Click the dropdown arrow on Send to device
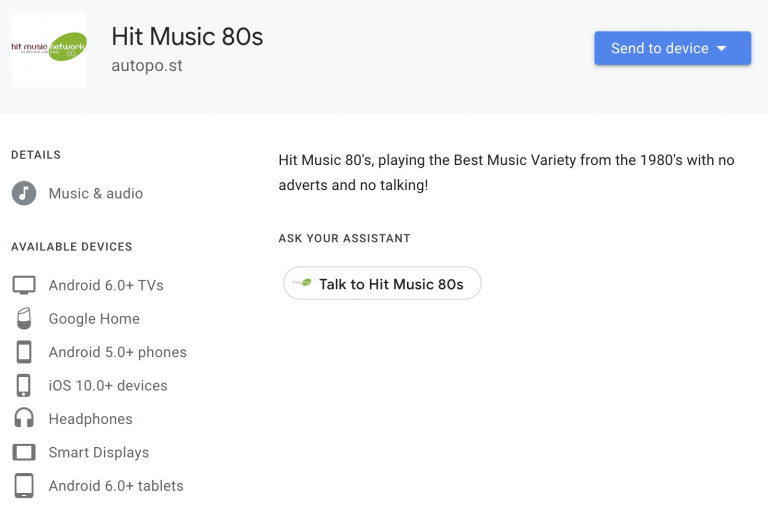The height and width of the screenshot is (519, 768). click(x=721, y=48)
